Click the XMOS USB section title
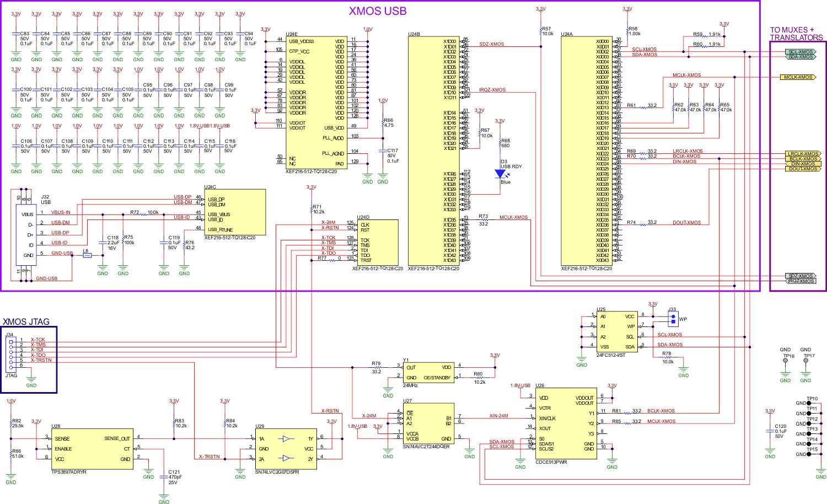This screenshot has width=827, height=504. click(378, 11)
